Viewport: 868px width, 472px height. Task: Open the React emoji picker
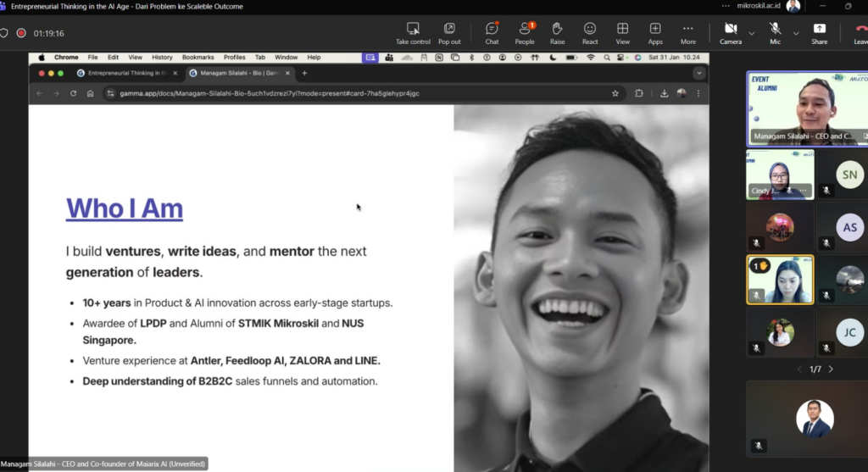(590, 33)
